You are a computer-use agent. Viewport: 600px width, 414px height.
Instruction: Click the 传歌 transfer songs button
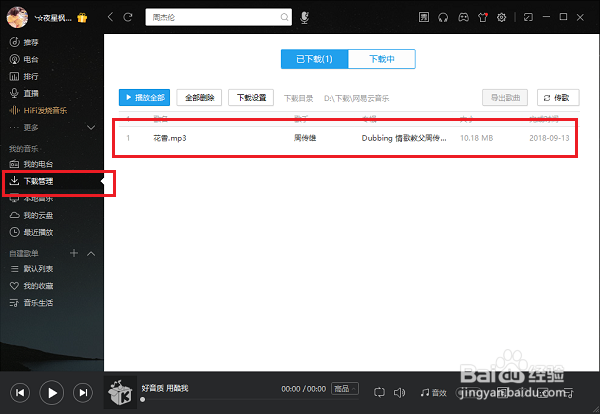pos(558,98)
